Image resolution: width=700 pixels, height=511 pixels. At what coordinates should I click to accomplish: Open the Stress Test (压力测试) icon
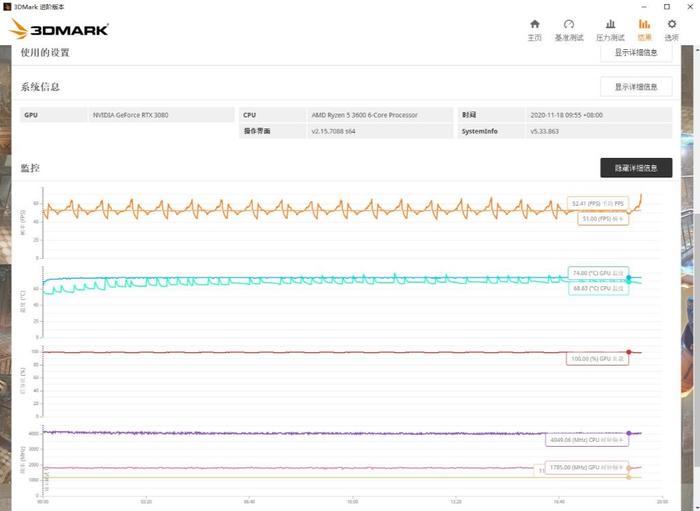pos(610,24)
